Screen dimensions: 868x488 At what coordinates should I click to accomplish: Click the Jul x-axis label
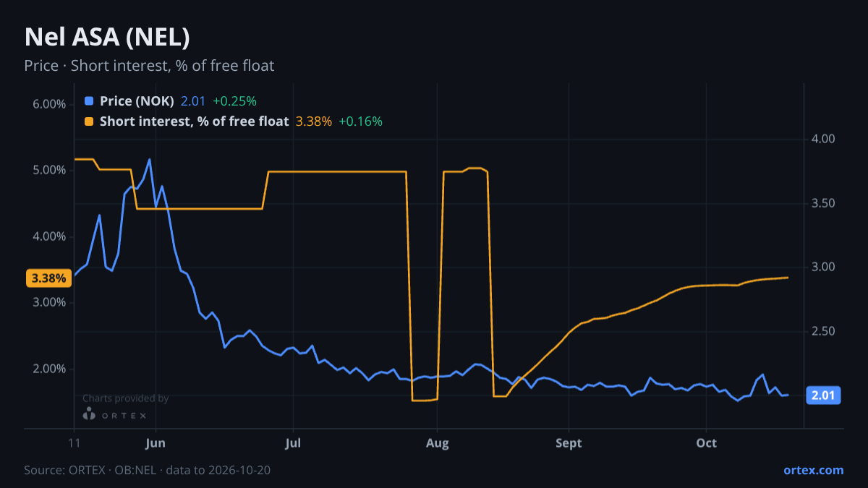click(294, 443)
